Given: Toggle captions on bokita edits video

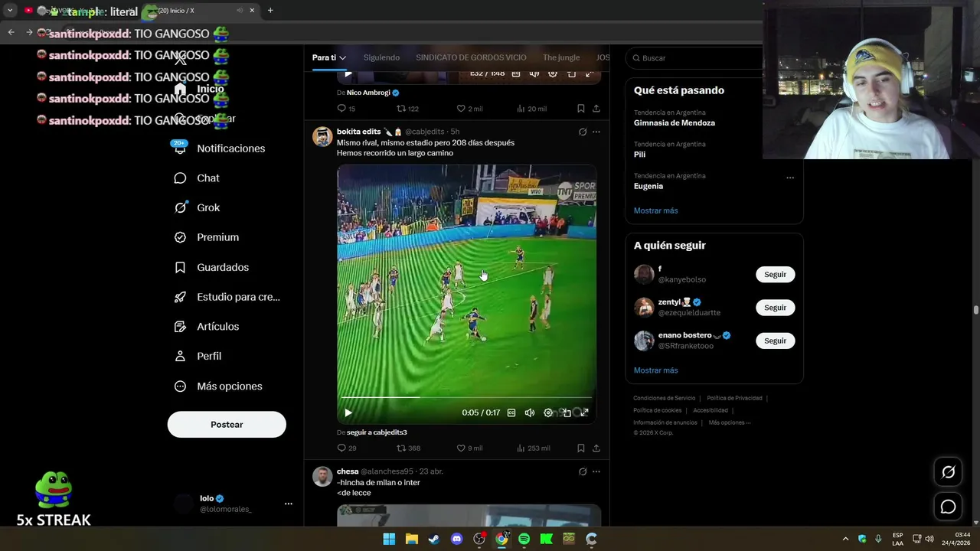Looking at the screenshot, I should click(511, 412).
